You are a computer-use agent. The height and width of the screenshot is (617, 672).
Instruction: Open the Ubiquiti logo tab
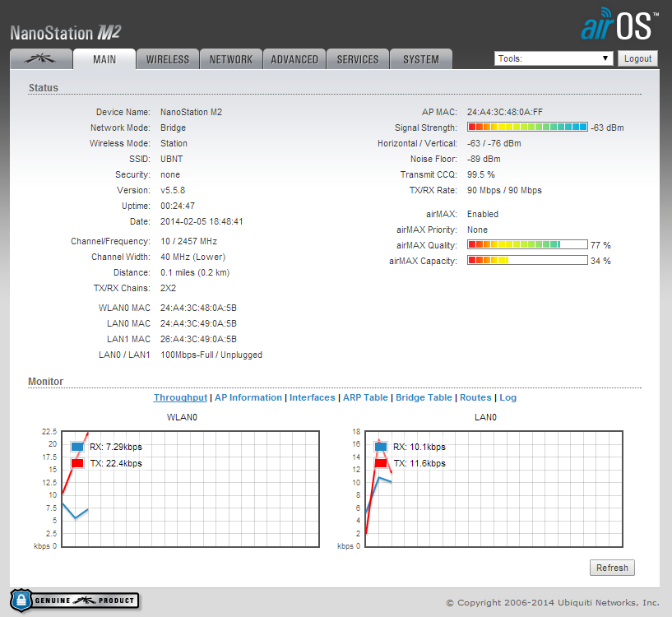tap(41, 59)
